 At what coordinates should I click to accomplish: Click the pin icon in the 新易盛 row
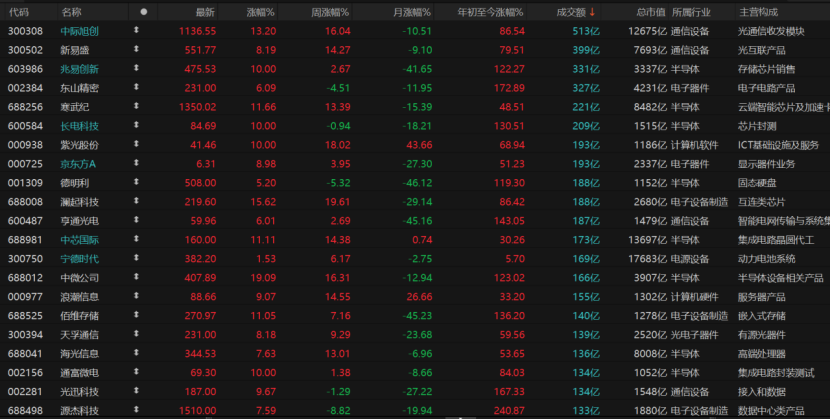[136, 50]
